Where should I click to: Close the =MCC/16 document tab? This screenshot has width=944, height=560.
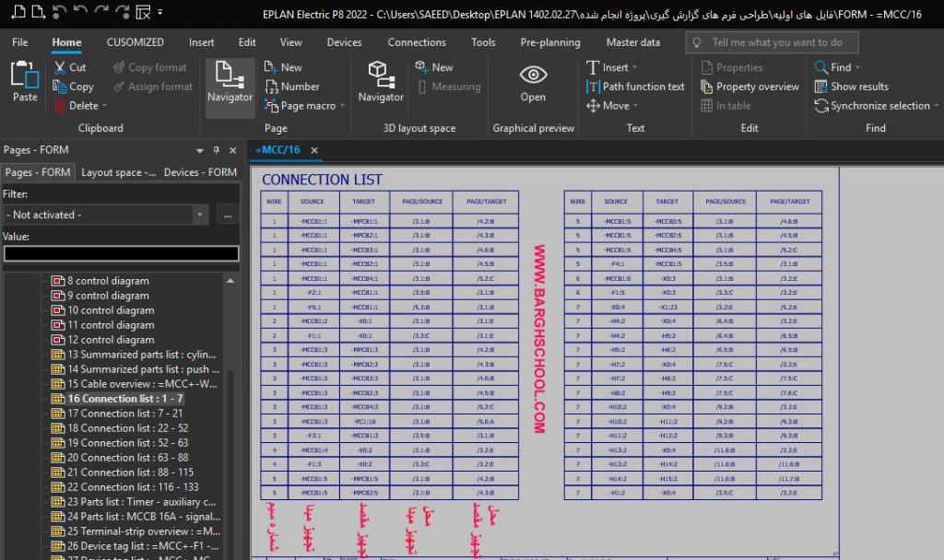pyautogui.click(x=314, y=150)
